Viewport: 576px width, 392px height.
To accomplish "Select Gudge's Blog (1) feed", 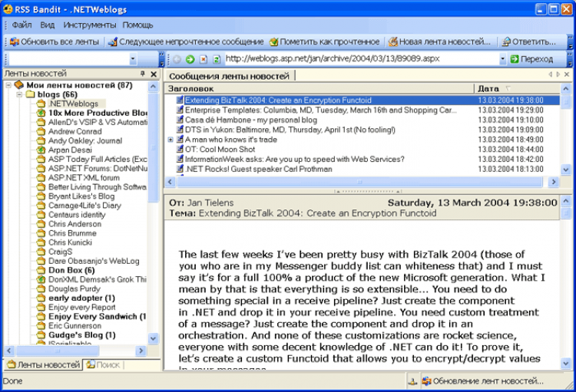I will coord(82,335).
